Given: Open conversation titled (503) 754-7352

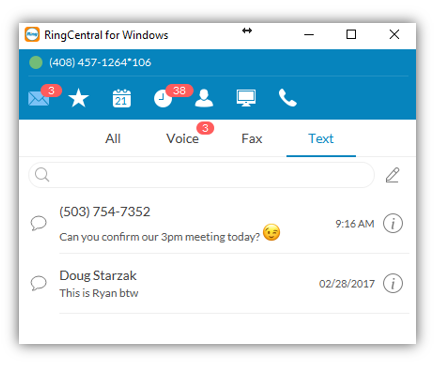Looking at the screenshot, I should (x=105, y=212).
